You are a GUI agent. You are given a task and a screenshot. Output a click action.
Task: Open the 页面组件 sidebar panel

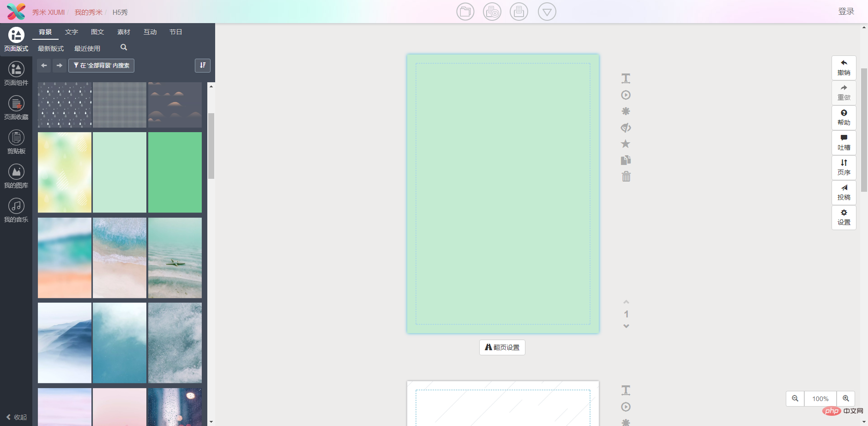click(16, 74)
